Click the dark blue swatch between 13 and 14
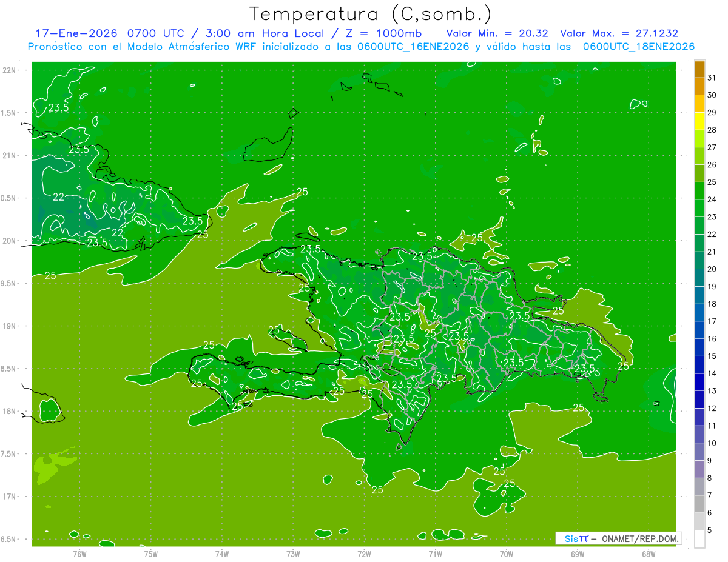Viewport: 728px width, 562px height. coord(699,382)
